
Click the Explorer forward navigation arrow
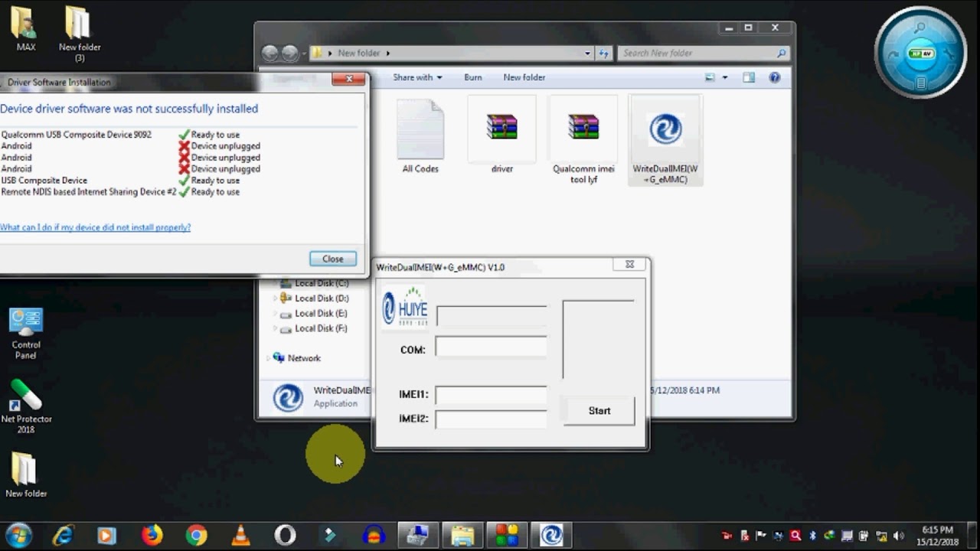[x=289, y=53]
